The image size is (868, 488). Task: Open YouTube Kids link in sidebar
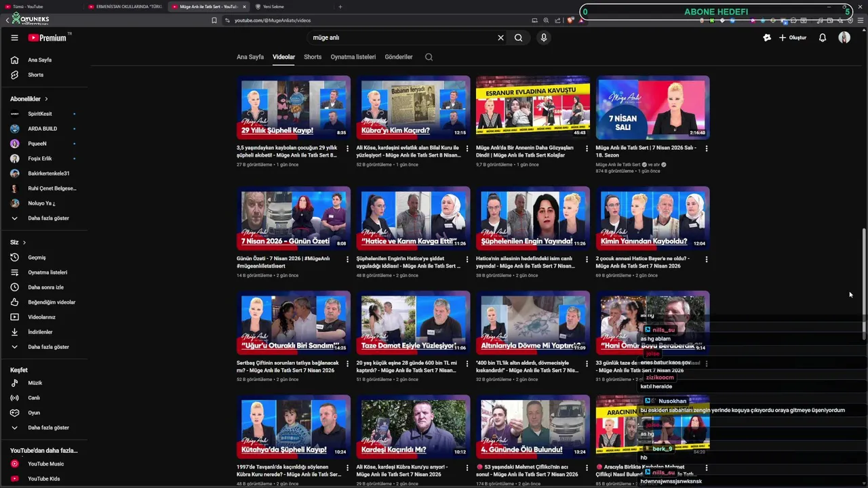pos(44,479)
